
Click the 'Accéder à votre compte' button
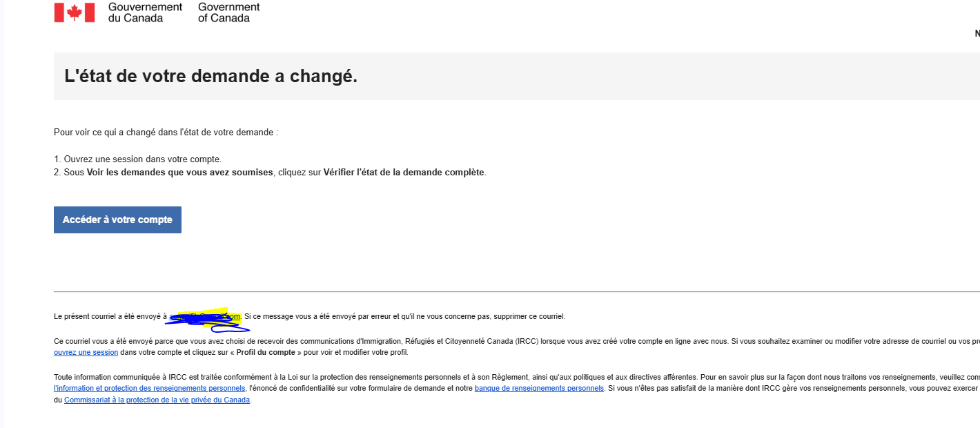pos(117,220)
